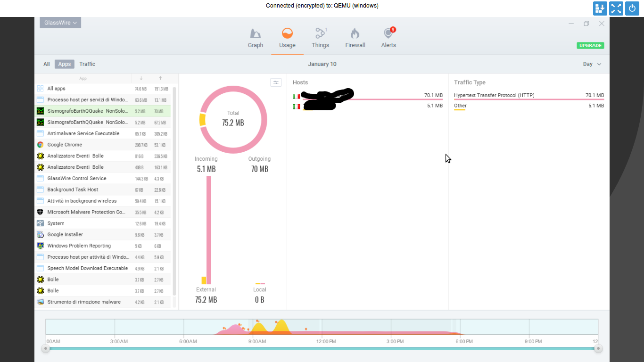
Task: Toggle VNC fullscreen icon
Action: 616,8
